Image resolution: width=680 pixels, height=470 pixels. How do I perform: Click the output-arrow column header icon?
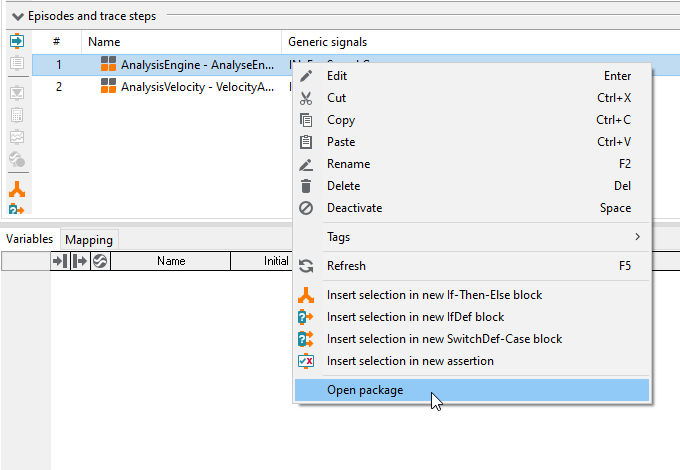[x=80, y=261]
